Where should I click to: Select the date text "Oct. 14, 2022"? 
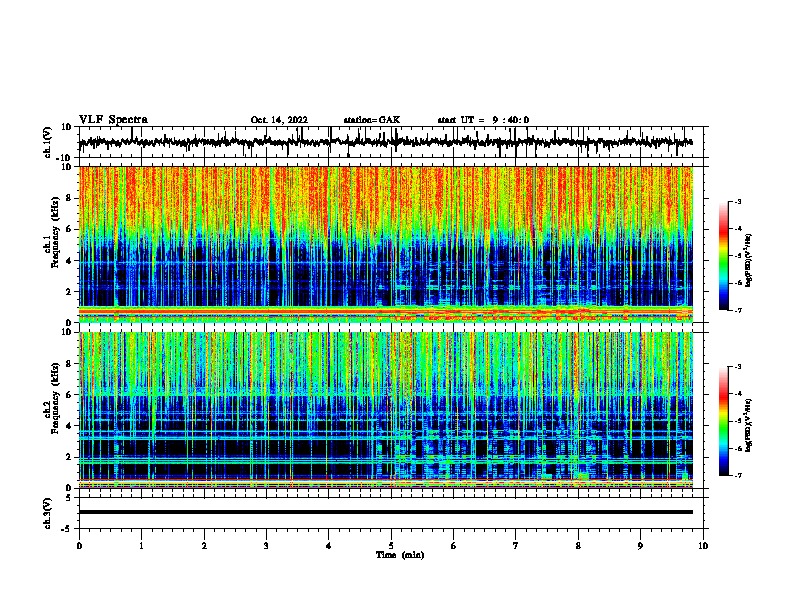279,120
